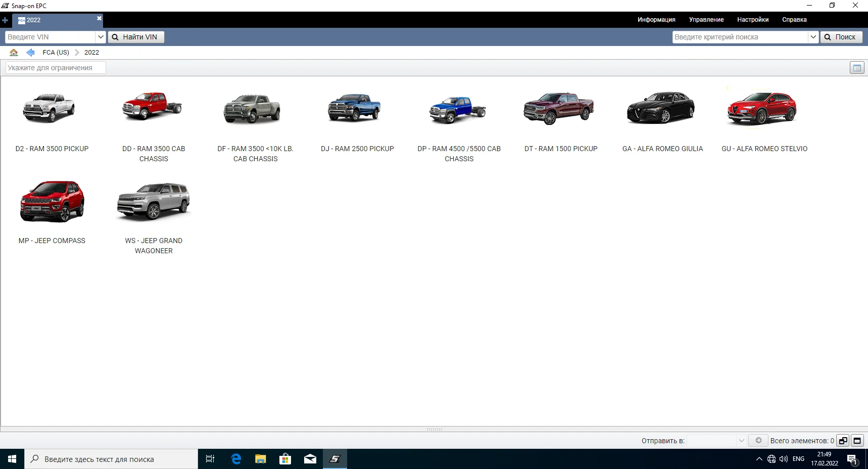Image resolution: width=868 pixels, height=469 pixels.
Task: Expand the search criteria dropdown arrow
Action: pyautogui.click(x=813, y=37)
